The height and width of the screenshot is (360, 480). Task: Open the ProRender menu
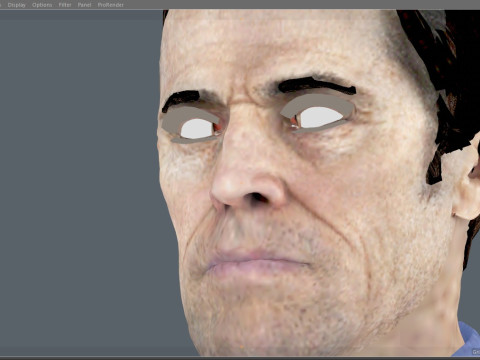click(111, 5)
